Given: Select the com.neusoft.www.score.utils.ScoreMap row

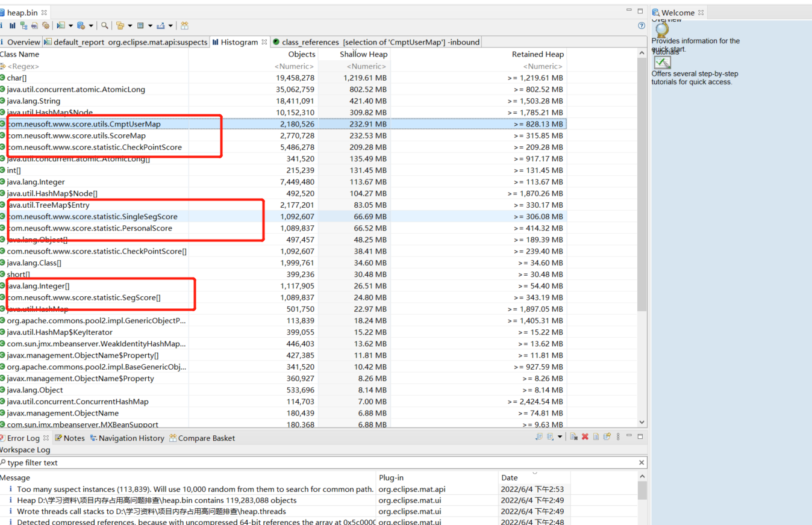Looking at the screenshot, I should (283, 135).
